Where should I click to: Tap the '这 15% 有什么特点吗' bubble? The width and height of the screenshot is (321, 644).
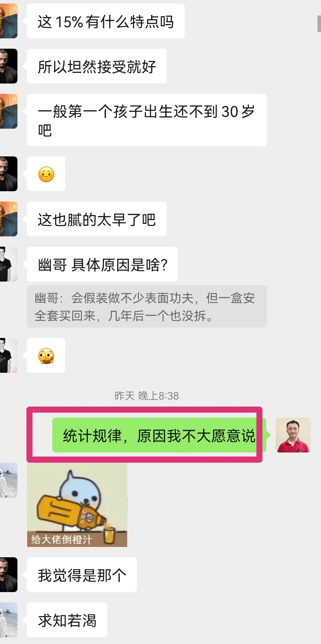[x=106, y=21]
